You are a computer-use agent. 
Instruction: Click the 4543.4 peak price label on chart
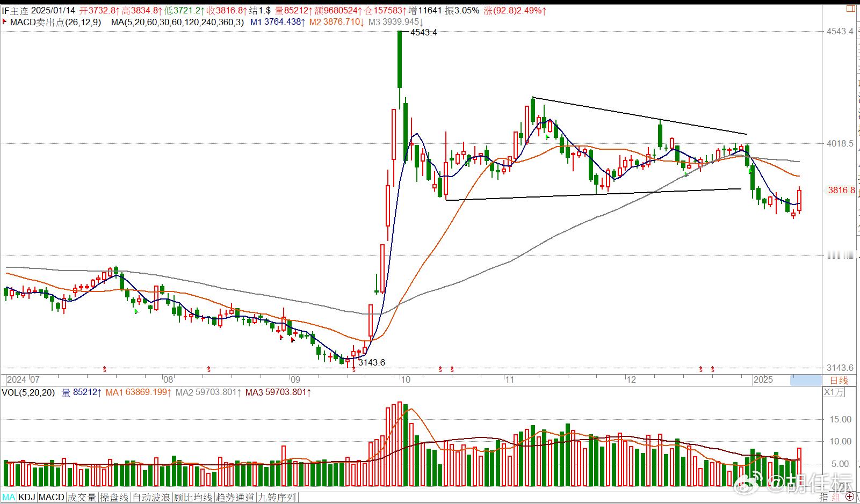(x=423, y=32)
